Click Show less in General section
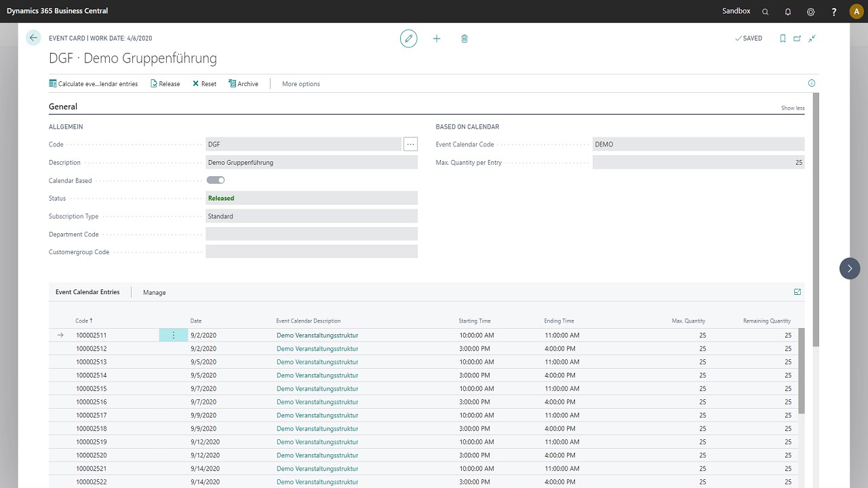 [x=792, y=108]
